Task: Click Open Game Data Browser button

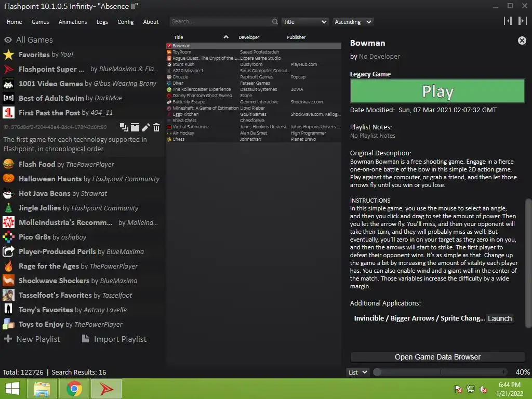Action: (x=437, y=357)
